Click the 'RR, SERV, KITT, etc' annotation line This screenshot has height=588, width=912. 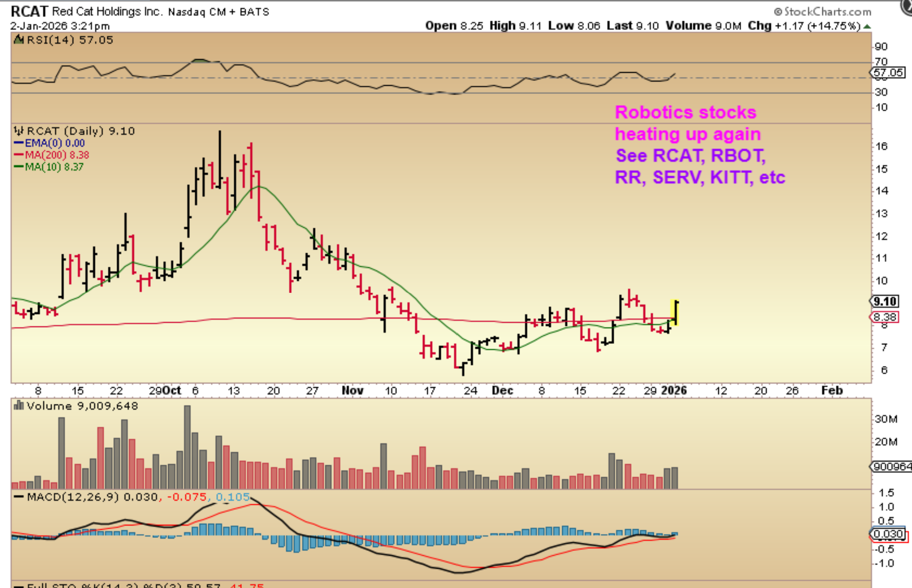pyautogui.click(x=700, y=177)
